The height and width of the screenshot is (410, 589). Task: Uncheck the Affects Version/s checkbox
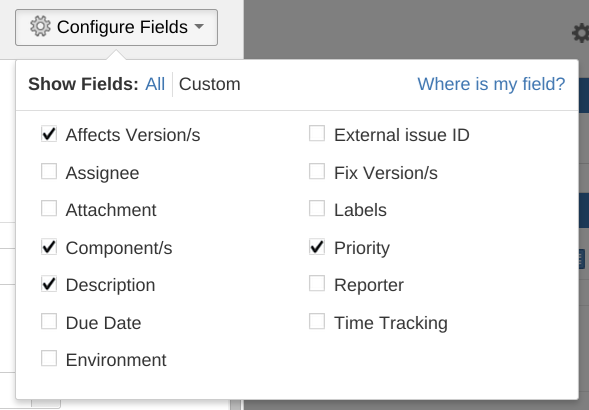49,134
